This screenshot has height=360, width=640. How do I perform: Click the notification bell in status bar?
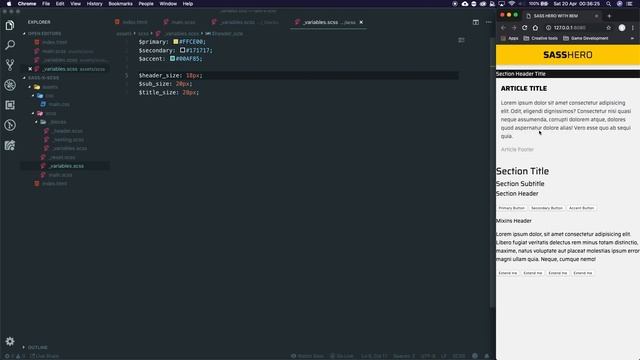[x=487, y=356]
